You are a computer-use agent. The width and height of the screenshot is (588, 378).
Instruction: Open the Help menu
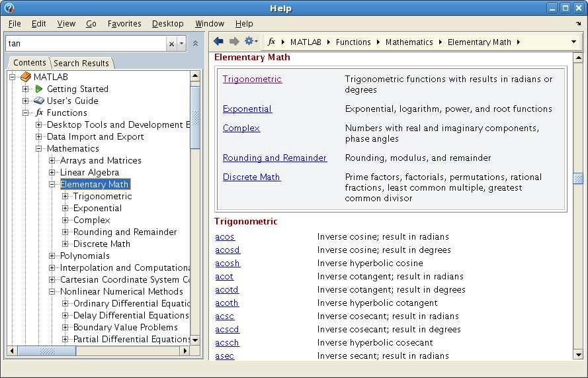pos(244,24)
